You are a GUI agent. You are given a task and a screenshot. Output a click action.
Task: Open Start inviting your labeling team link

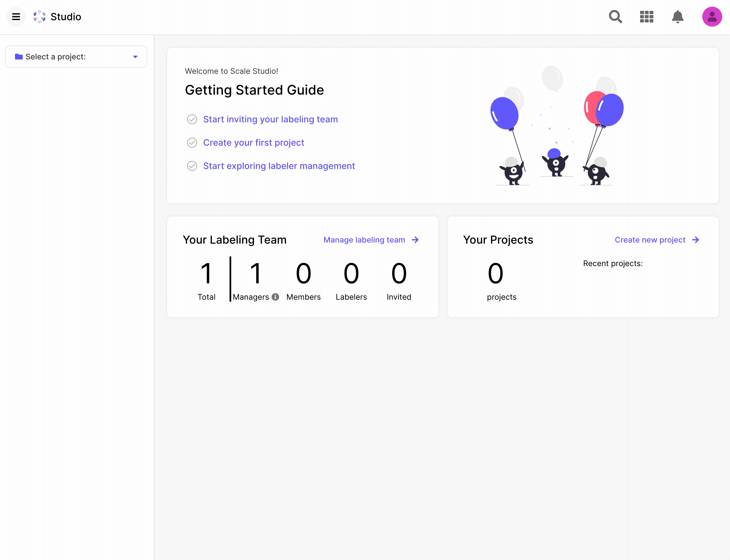270,119
